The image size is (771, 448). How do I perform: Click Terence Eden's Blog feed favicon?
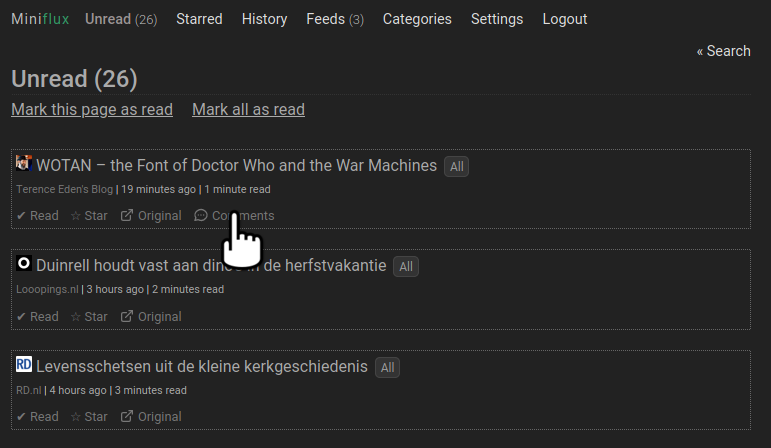24,163
